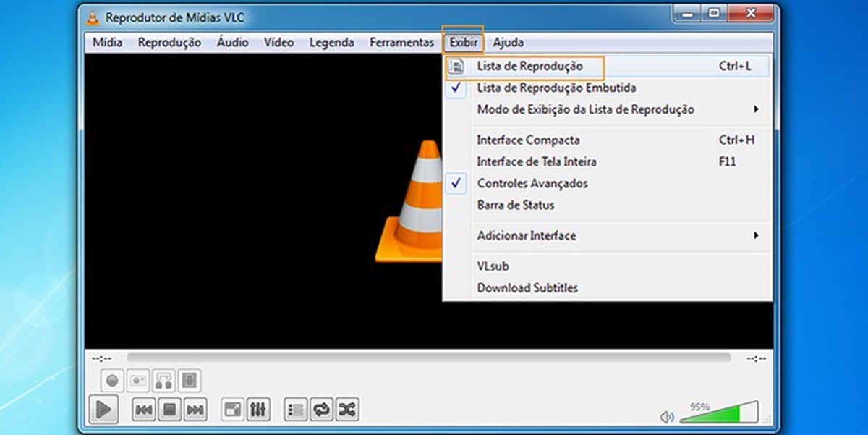Select Interface de Tela Inteira
The image size is (868, 435).
point(608,161)
